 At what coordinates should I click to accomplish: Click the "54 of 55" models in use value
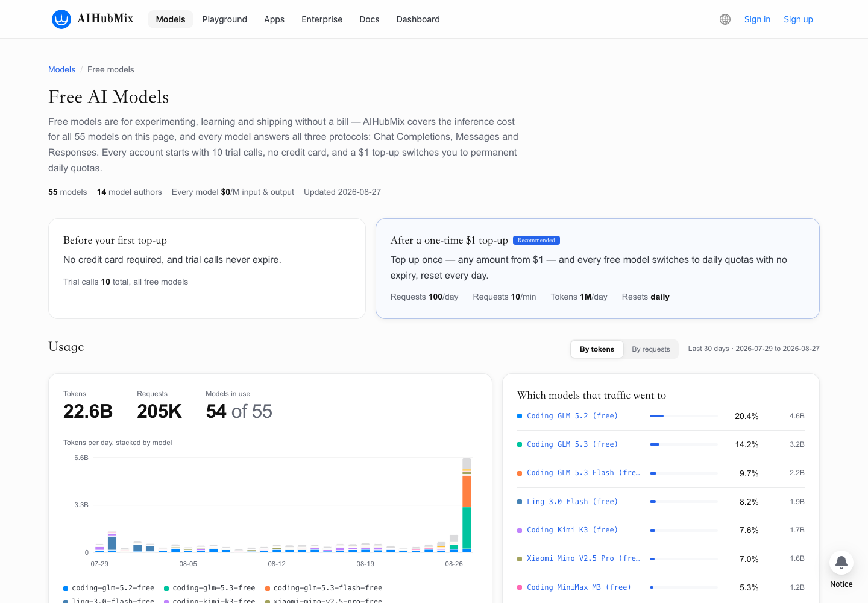point(239,411)
